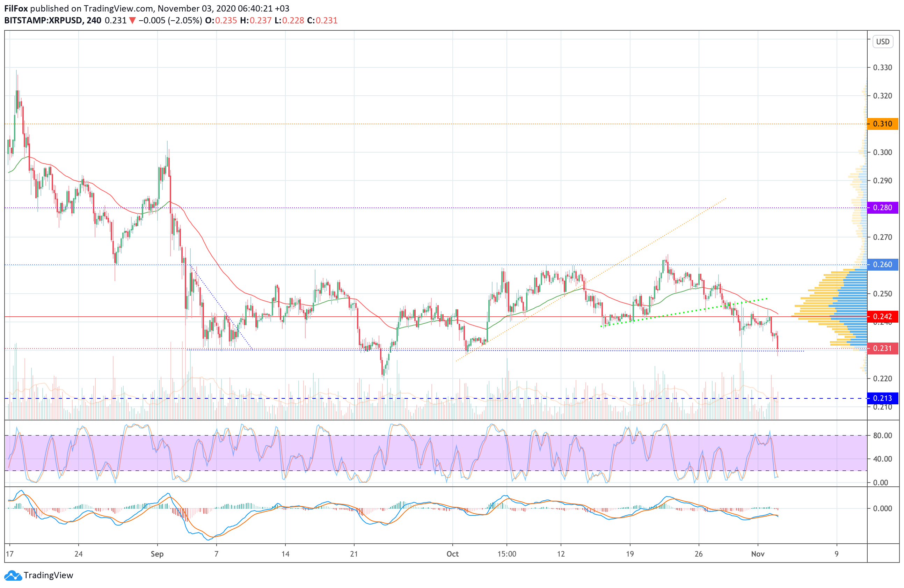The image size is (904, 588).
Task: Click the USD currency button
Action: tap(882, 42)
